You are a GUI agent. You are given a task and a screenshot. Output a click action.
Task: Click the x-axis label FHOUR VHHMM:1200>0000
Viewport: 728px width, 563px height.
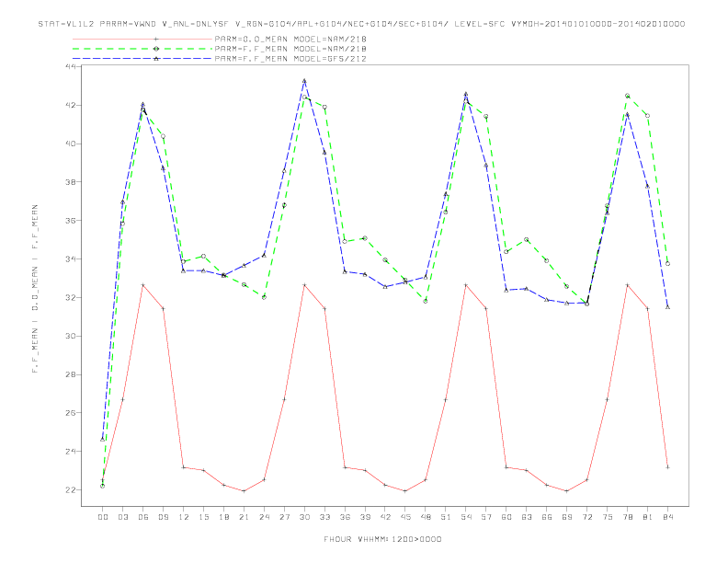(382, 539)
